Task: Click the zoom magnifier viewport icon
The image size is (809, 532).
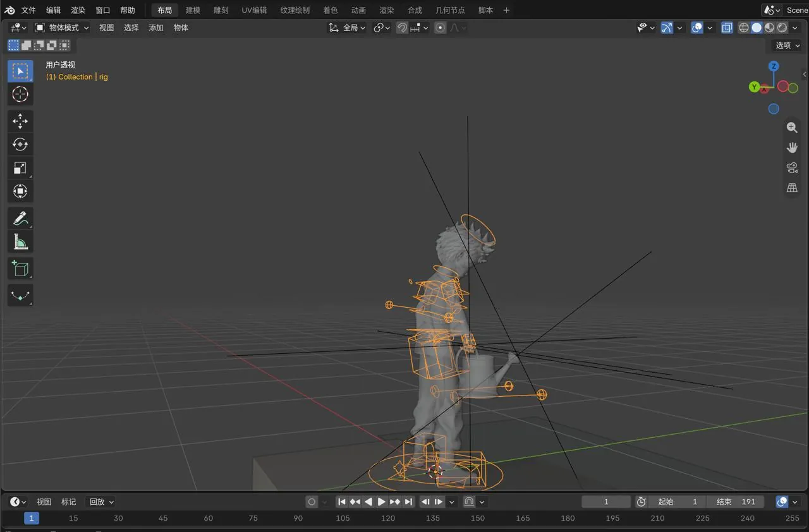Action: click(792, 128)
